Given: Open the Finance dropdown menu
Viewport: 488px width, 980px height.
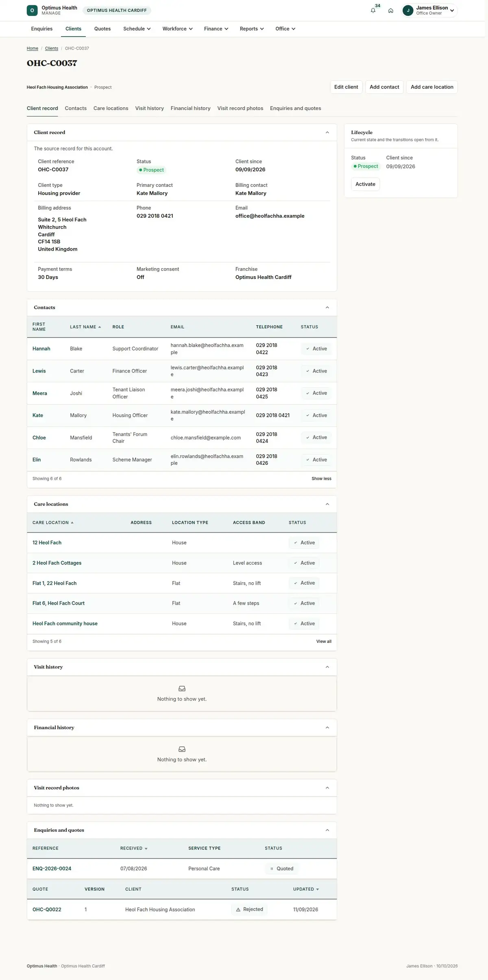Looking at the screenshot, I should (x=216, y=29).
